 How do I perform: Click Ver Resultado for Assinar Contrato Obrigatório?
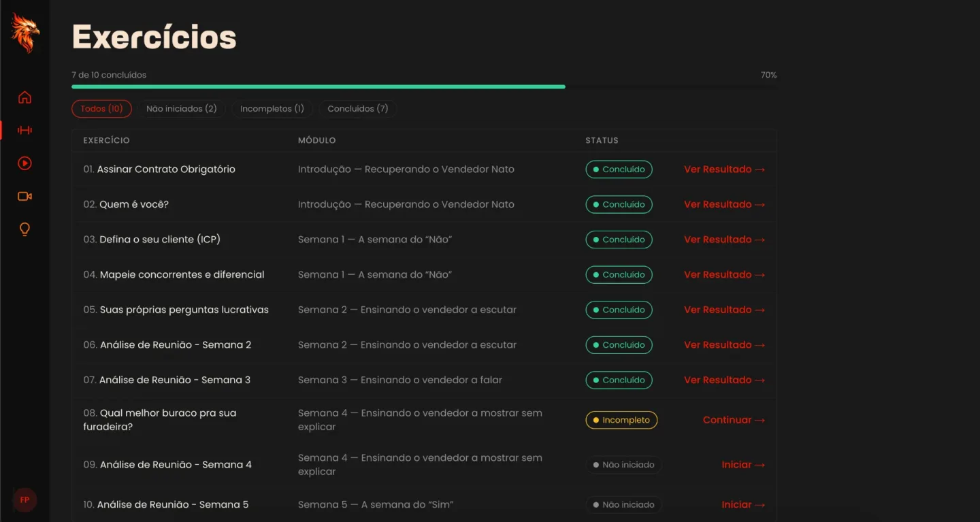coord(724,169)
